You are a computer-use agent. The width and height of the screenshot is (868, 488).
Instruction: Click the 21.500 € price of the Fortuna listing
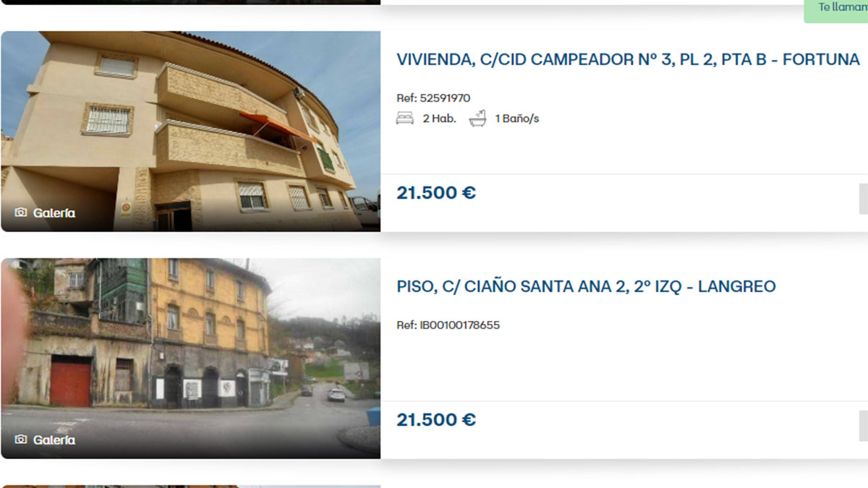click(x=436, y=193)
